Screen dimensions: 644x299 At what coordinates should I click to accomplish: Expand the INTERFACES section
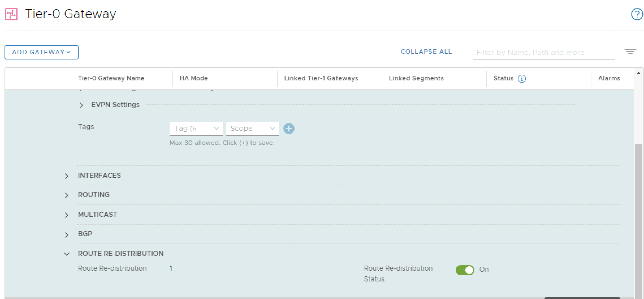tap(66, 176)
